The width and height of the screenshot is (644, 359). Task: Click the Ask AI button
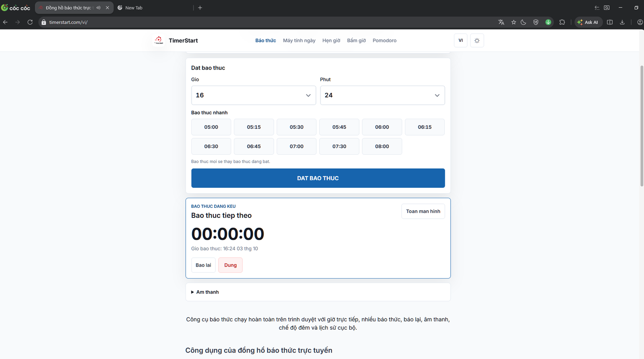[x=588, y=22]
